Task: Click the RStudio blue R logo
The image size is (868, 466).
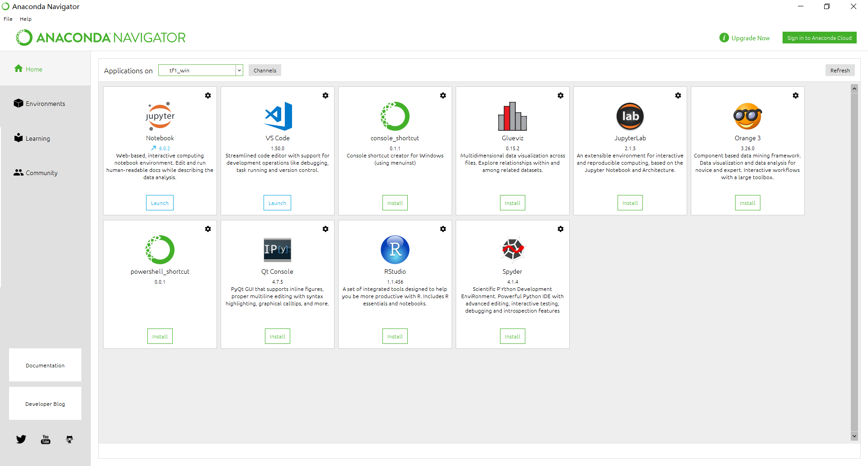Action: click(395, 250)
